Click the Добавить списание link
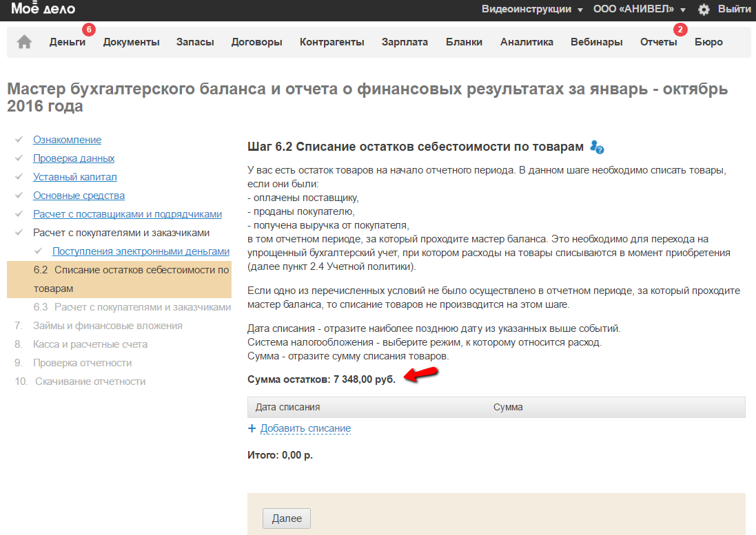This screenshot has width=756, height=535. pos(305,428)
